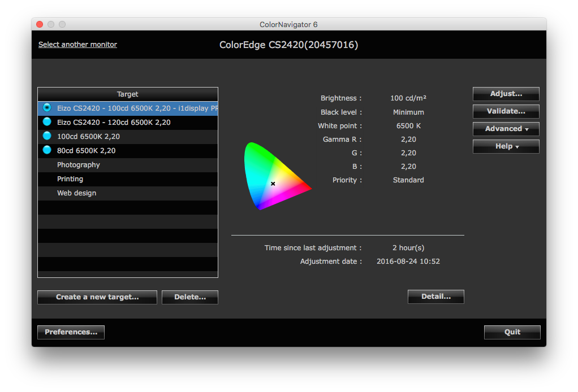Click the '6500 K' white point value
Screen dimensions: 578x392
tap(408, 126)
